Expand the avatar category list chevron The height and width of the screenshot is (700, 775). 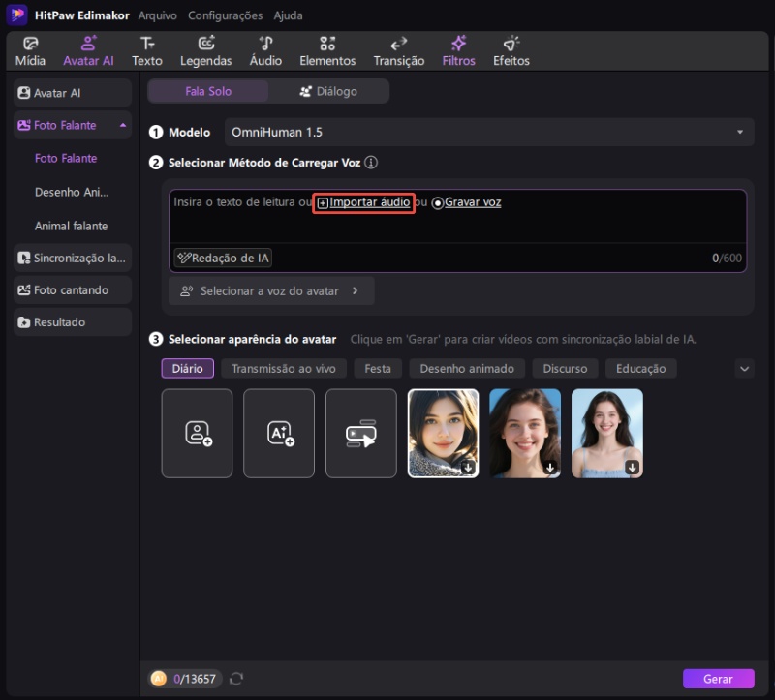point(744,368)
